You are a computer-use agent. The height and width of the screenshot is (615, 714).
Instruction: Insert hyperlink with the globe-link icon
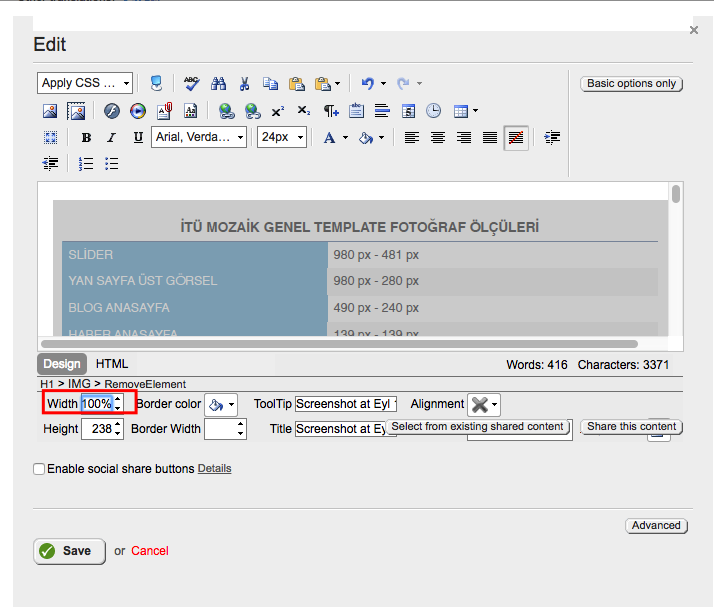[x=226, y=111]
